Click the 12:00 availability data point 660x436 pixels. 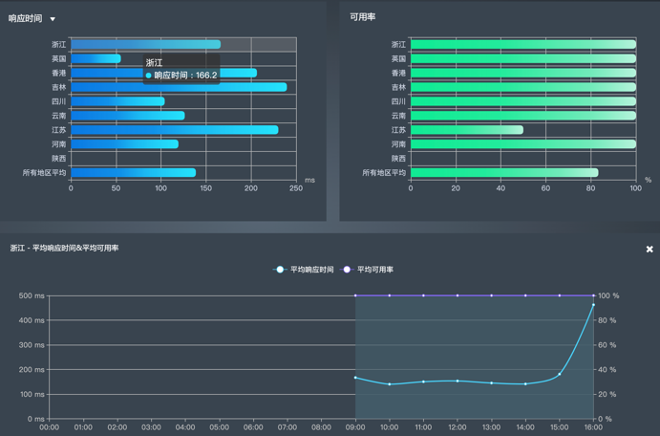458,295
